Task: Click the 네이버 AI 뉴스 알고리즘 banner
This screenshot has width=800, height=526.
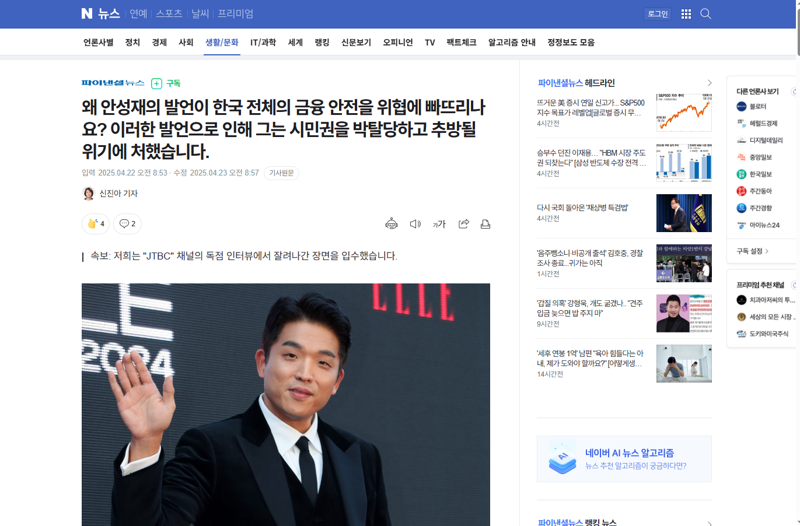Action: 624,459
